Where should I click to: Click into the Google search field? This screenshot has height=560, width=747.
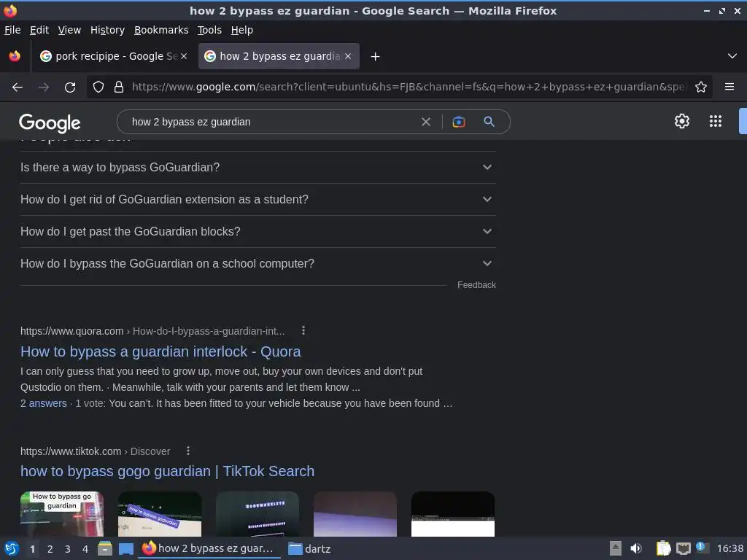pos(271,122)
